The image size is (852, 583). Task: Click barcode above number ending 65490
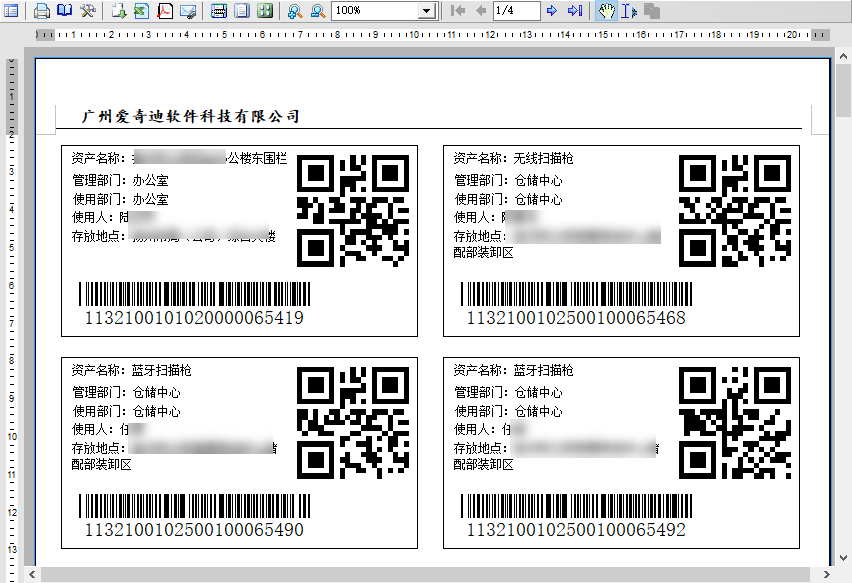[x=195, y=506]
